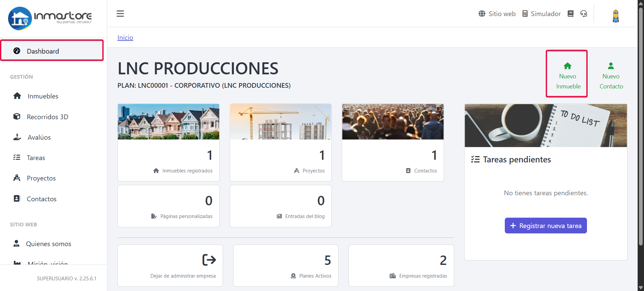This screenshot has height=291, width=644.
Task: Click the To Do List banner image
Action: [x=546, y=125]
